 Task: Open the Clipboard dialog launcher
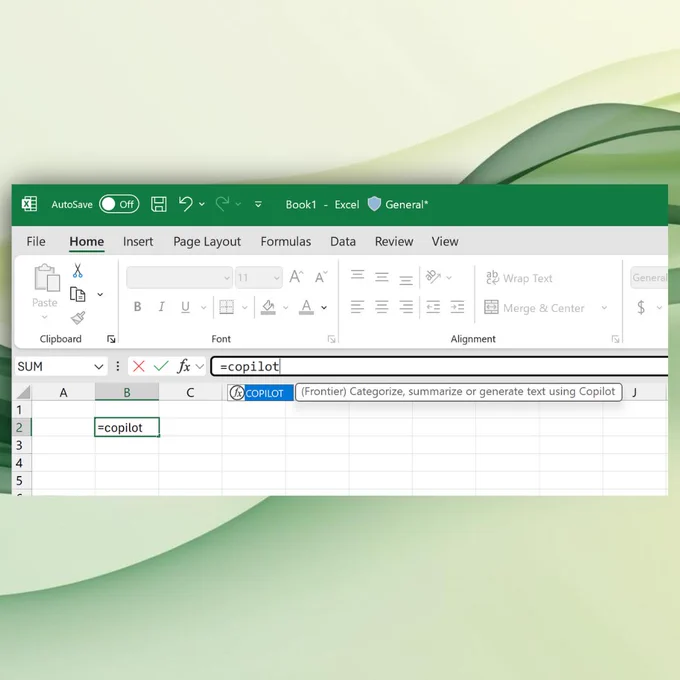coord(111,339)
